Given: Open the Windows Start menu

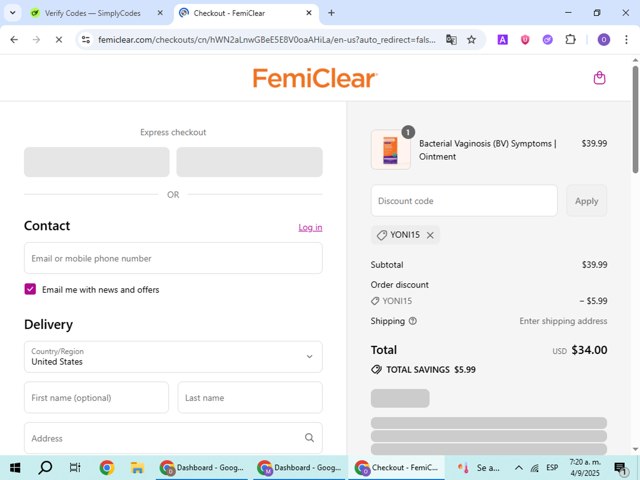Looking at the screenshot, I should click(x=15, y=468).
